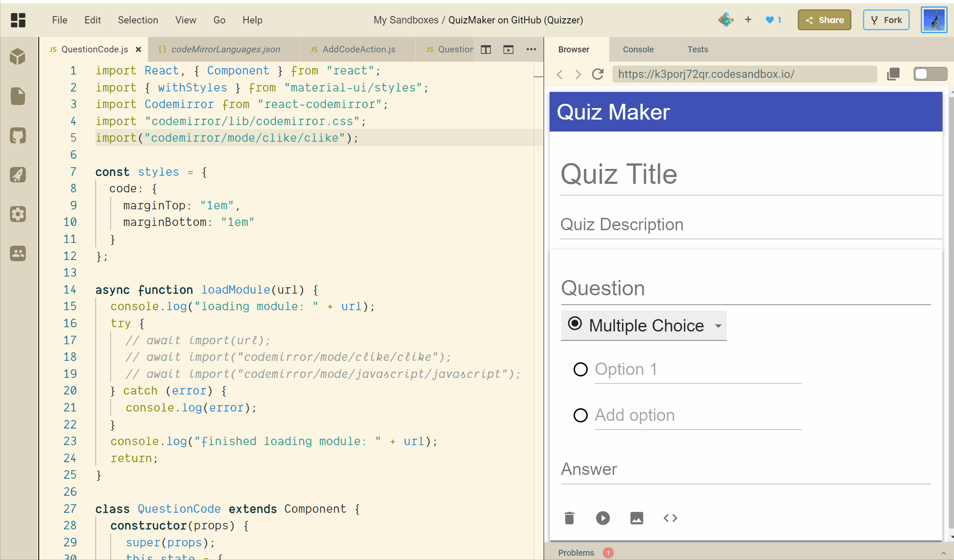
Task: Open the Selection menu
Action: [x=138, y=20]
